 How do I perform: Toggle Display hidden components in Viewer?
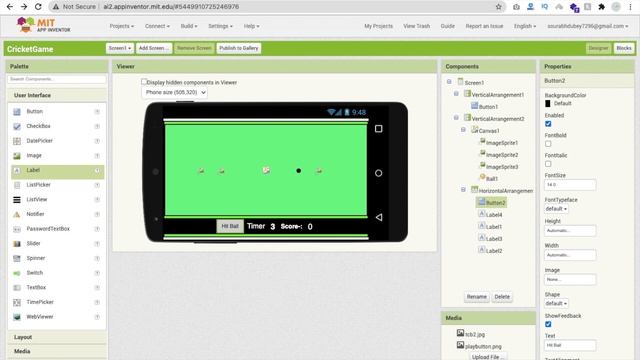tap(144, 82)
